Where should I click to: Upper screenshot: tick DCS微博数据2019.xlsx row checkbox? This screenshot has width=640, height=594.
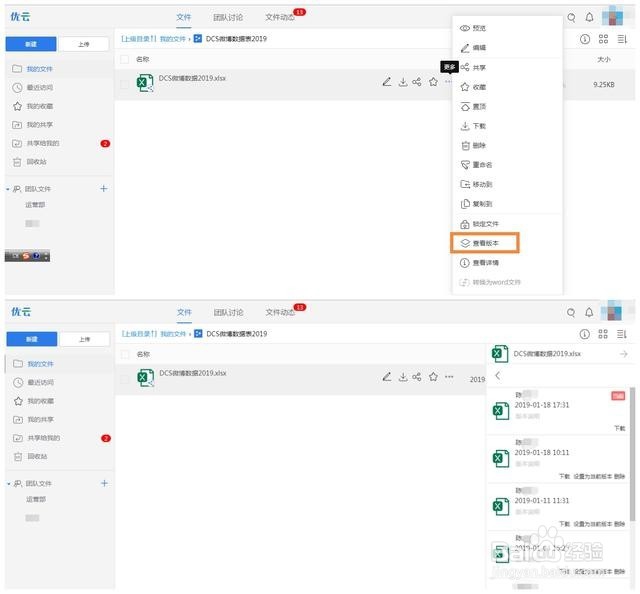click(x=124, y=85)
